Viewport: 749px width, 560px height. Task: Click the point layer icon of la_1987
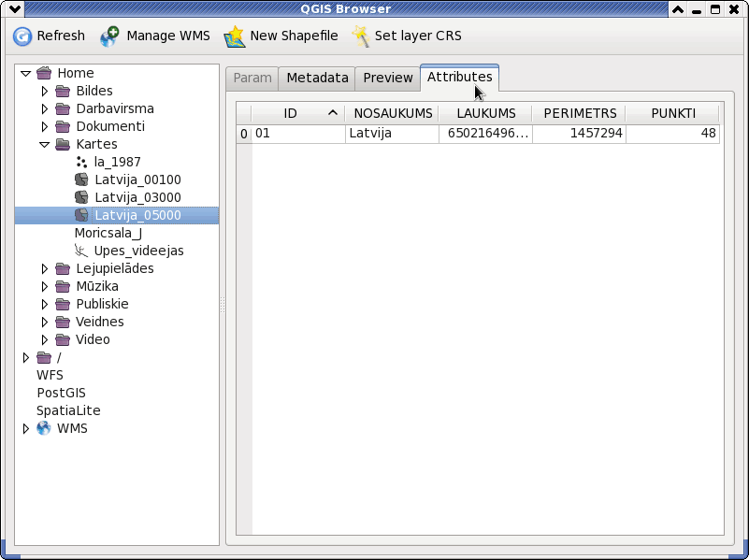[81, 162]
